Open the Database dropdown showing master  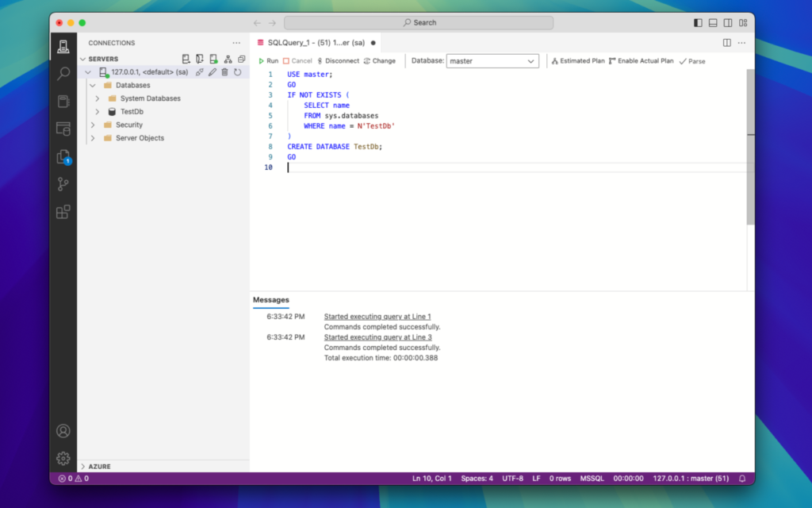point(492,61)
